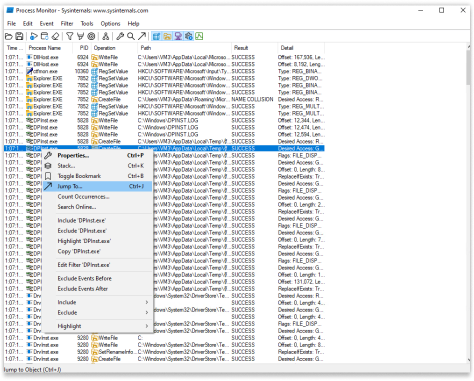This screenshot has height=381, width=474.
Task: Click the wrench Event Properties toolbar icon
Action: coord(120,36)
